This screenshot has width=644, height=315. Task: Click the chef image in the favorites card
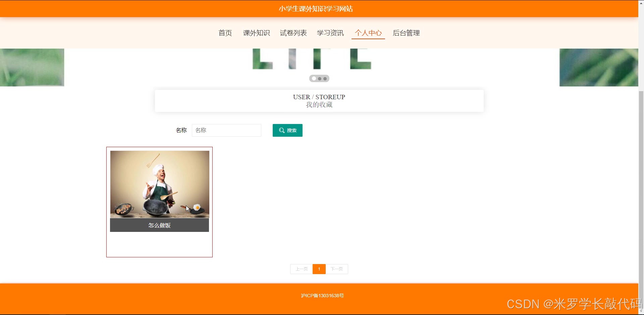[159, 184]
